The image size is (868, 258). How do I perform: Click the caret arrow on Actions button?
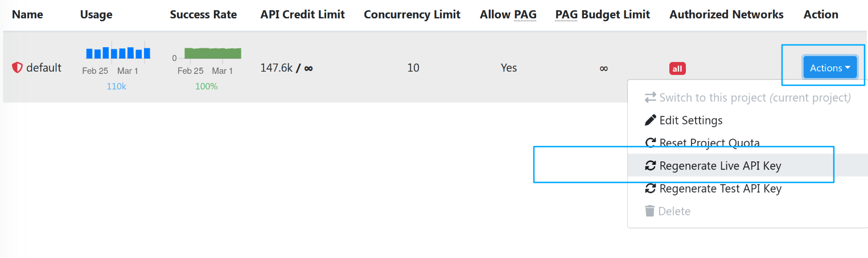[x=848, y=68]
